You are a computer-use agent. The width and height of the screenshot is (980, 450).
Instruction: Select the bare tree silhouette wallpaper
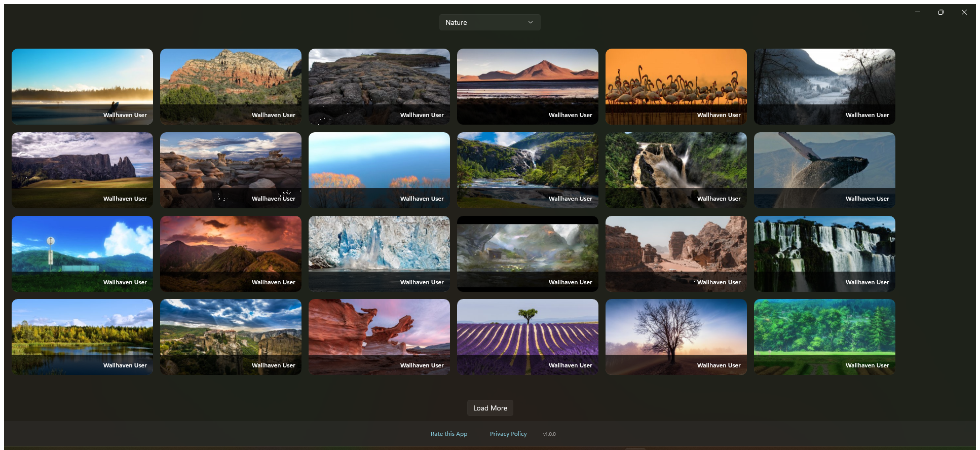pyautogui.click(x=676, y=337)
